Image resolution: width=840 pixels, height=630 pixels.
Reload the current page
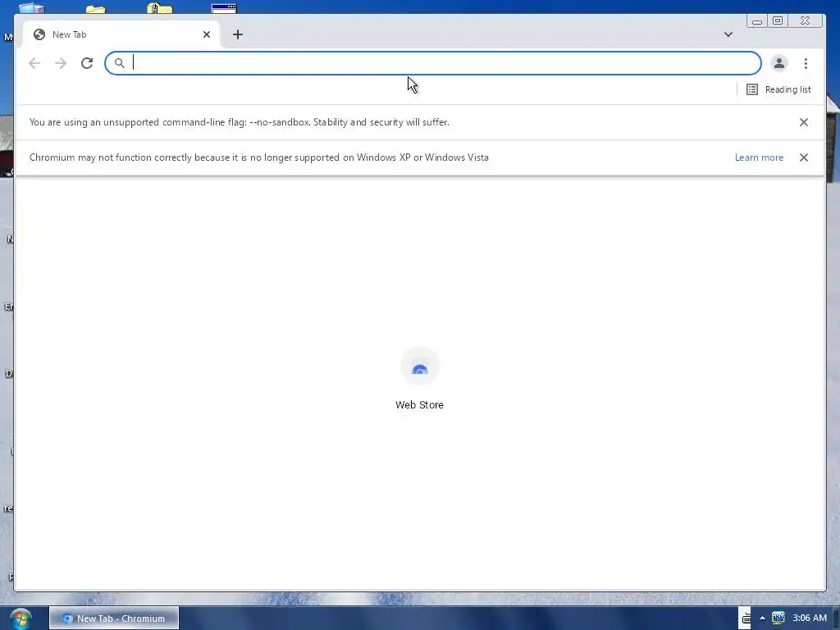tap(87, 63)
